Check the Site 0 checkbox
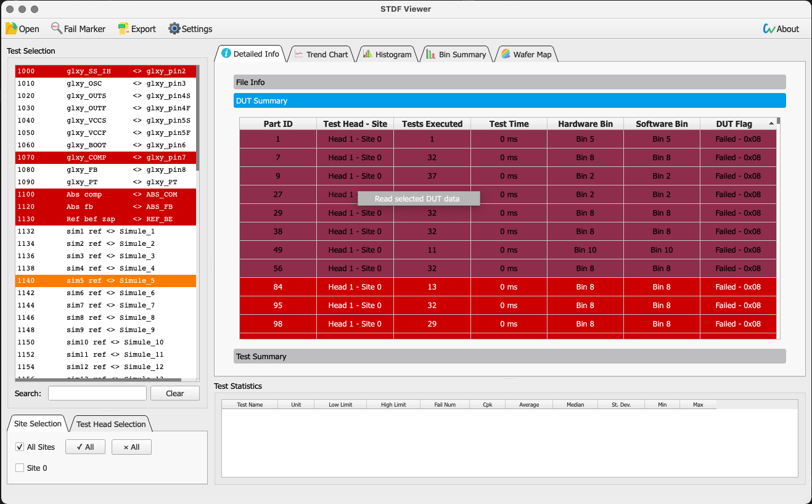This screenshot has width=812, height=504. (19, 468)
